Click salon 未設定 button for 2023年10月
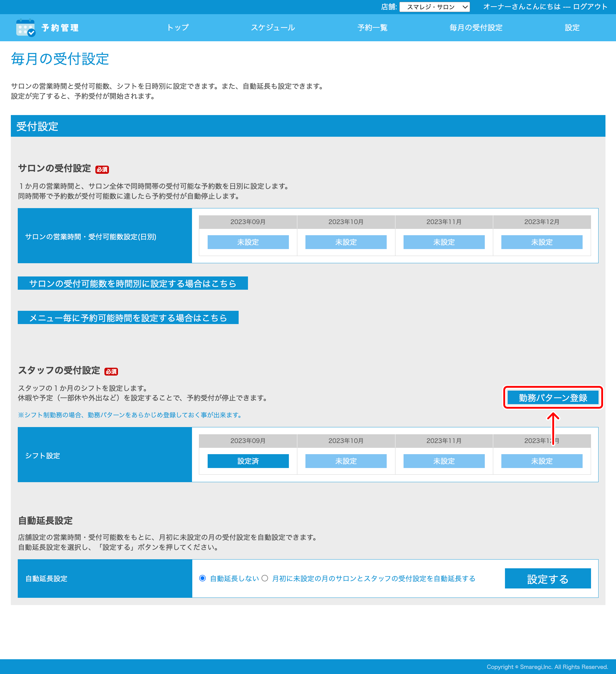Screen dimensions: 616x674 click(x=346, y=242)
